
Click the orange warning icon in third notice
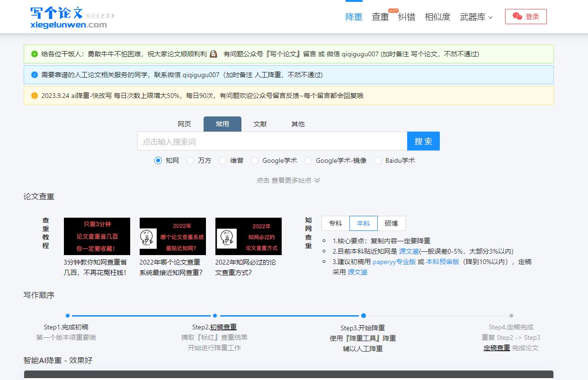[35, 96]
